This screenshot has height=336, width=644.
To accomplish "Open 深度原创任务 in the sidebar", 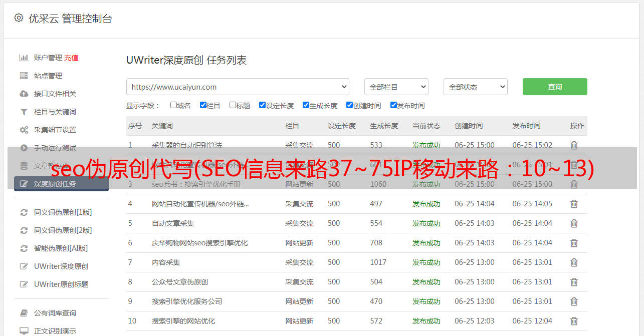I will (x=61, y=184).
